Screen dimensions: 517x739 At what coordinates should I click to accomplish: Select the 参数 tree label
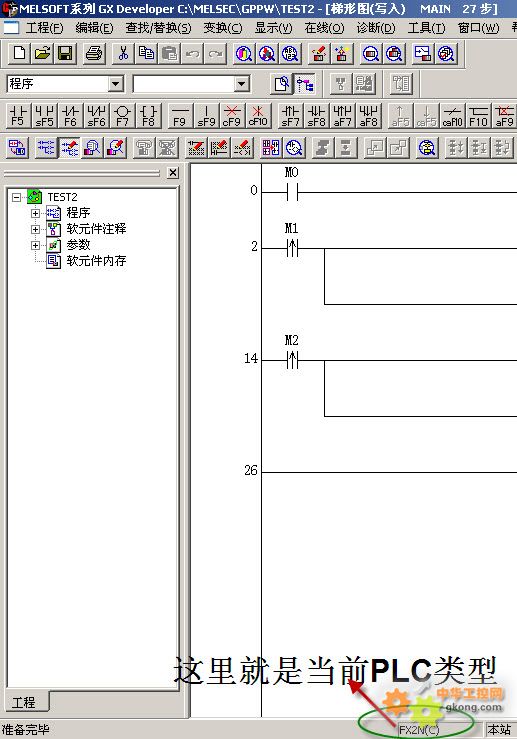[78, 245]
